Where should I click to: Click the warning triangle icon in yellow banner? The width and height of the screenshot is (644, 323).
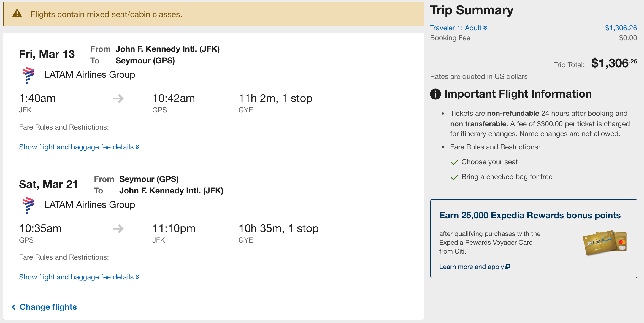17,13
